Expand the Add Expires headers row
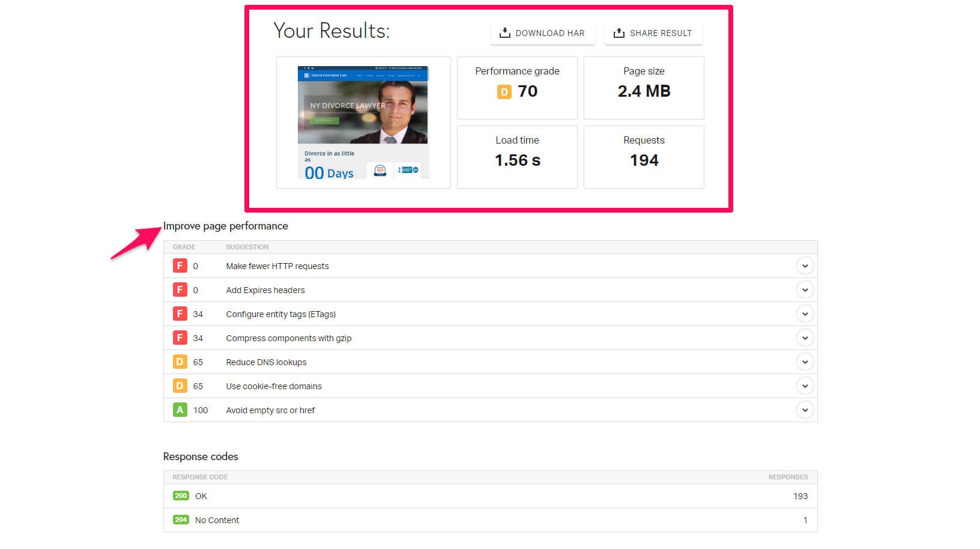This screenshot has height=549, width=980. pyautogui.click(x=805, y=290)
